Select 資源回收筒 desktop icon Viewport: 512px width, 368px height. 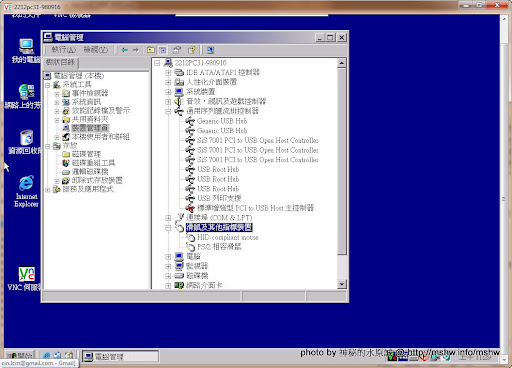(25, 142)
